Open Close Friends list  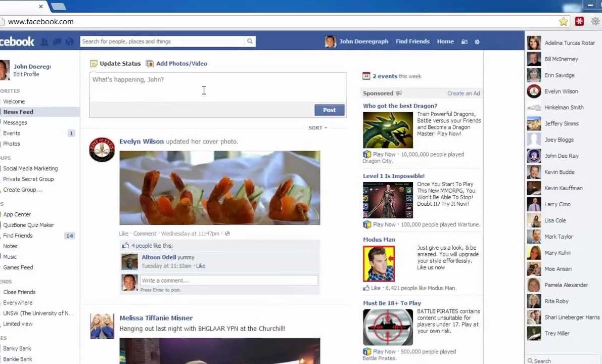(x=19, y=292)
